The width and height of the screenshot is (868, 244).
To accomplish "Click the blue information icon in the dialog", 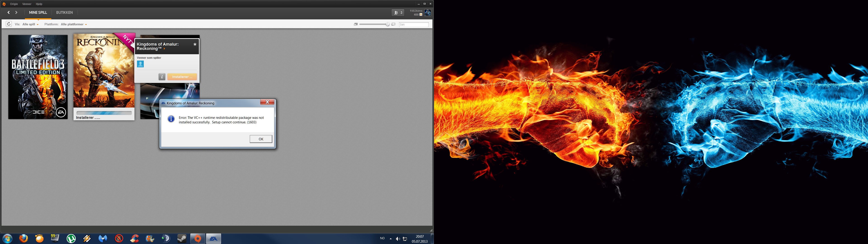I will (x=171, y=119).
